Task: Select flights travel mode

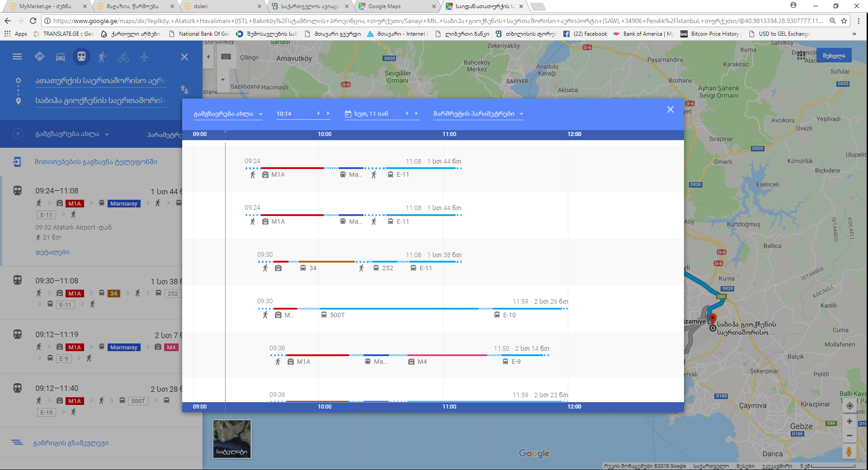Action: pos(144,57)
